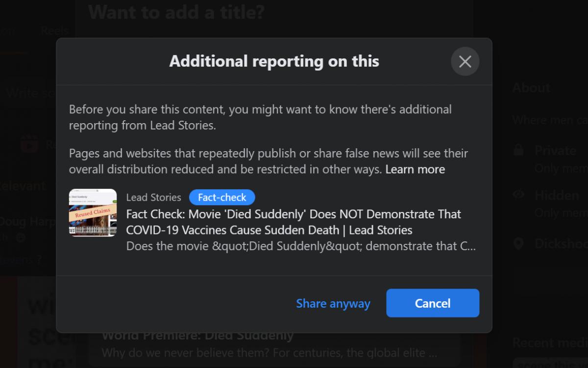Viewport: 588px width, 368px height.
Task: Open the Relevant comments sort dropdown
Action: [x=22, y=186]
